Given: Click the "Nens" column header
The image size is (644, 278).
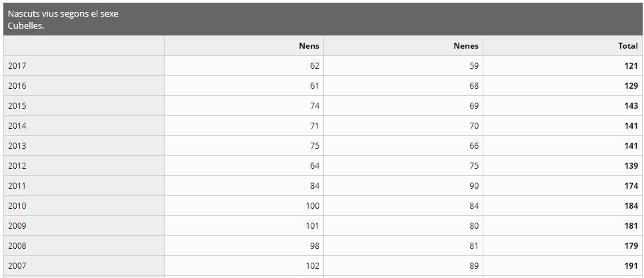Looking at the screenshot, I should (x=309, y=46).
